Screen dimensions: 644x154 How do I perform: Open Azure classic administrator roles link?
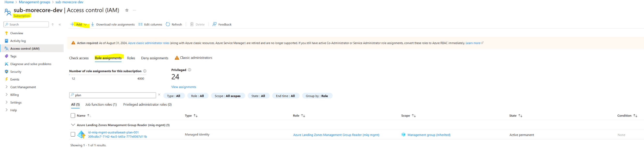click(148, 43)
